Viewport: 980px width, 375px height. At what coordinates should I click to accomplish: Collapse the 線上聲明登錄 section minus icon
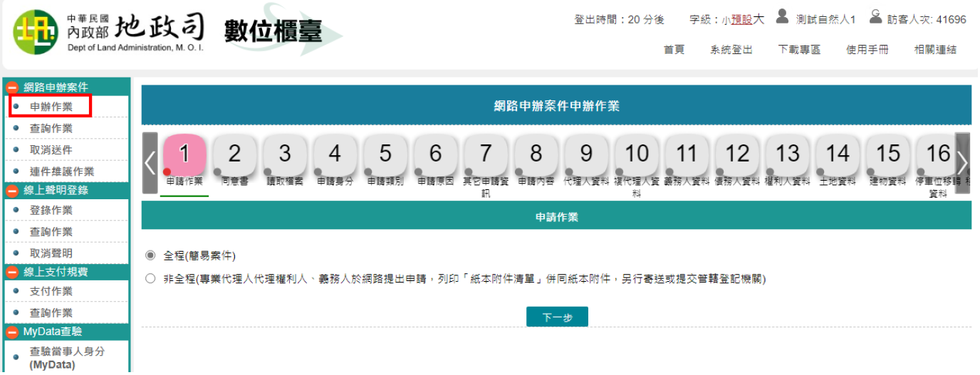[12, 191]
